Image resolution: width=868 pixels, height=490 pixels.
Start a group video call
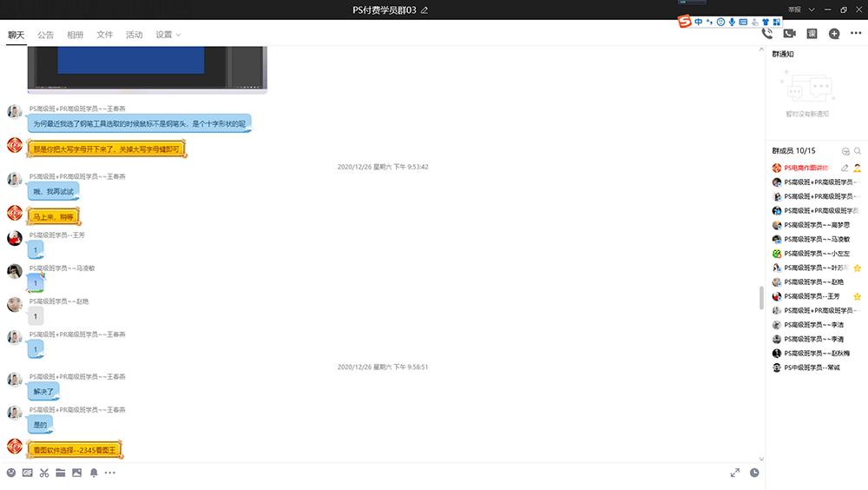[x=790, y=34]
